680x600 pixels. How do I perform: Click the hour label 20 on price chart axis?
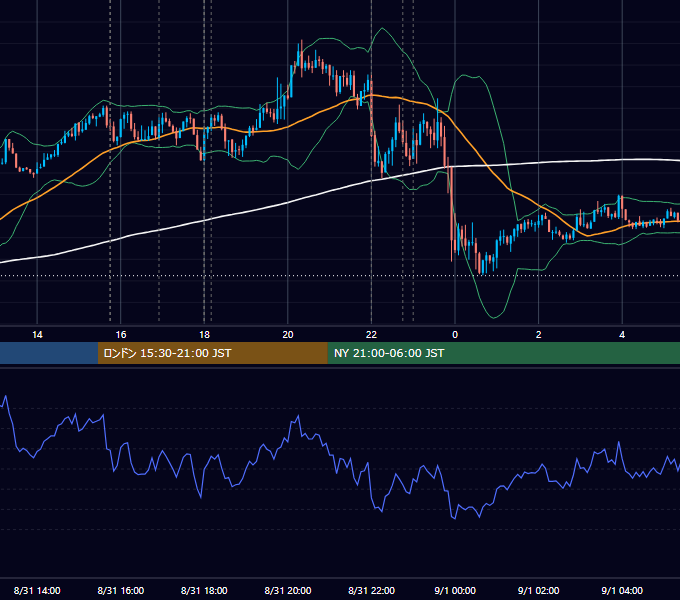pos(288,335)
